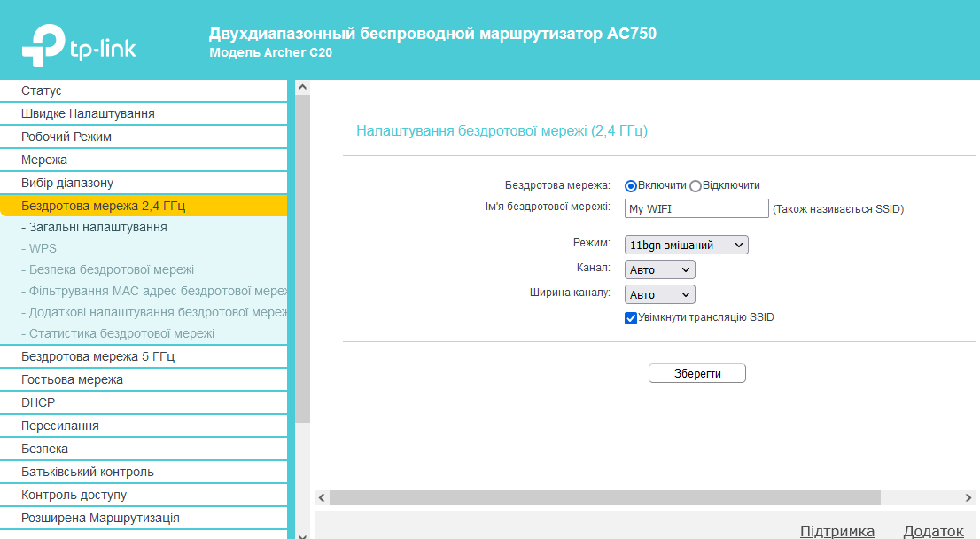Select the Відключити radio button
This screenshot has height=539, width=980.
[696, 185]
